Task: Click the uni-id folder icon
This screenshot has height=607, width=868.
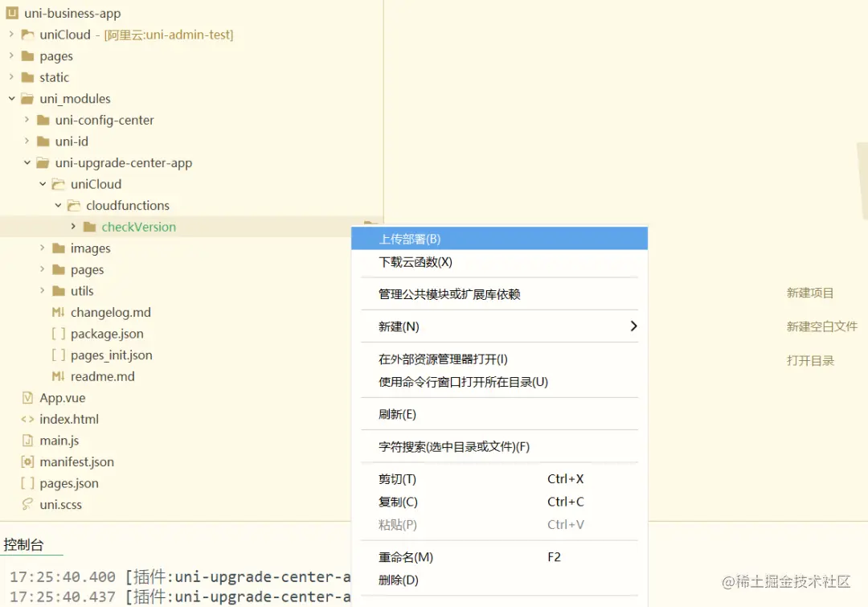Action: 43,141
